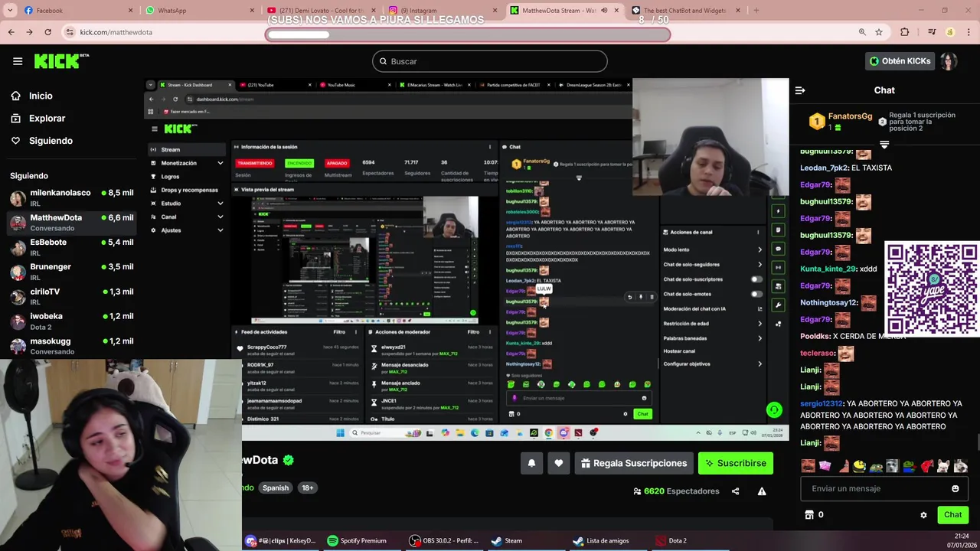Click the browser back arrow

[x=11, y=32]
